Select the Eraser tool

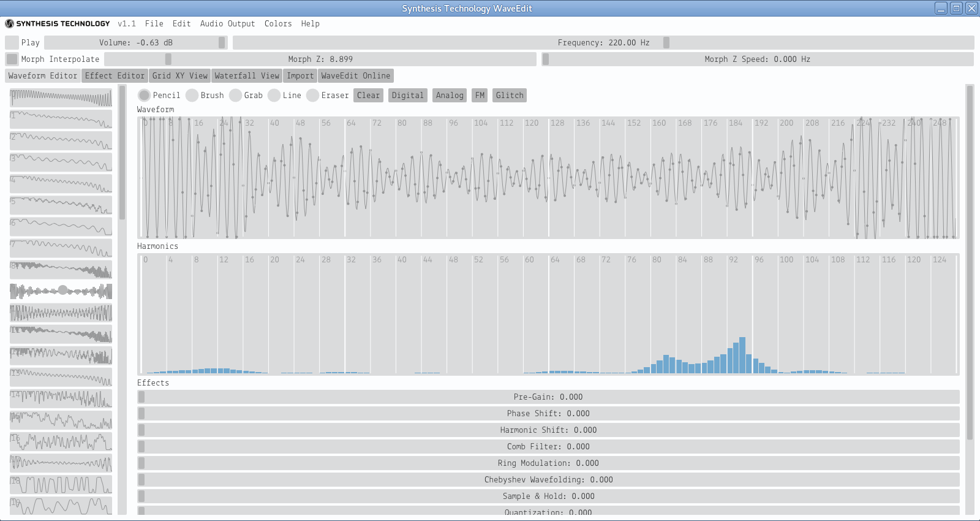click(x=312, y=95)
